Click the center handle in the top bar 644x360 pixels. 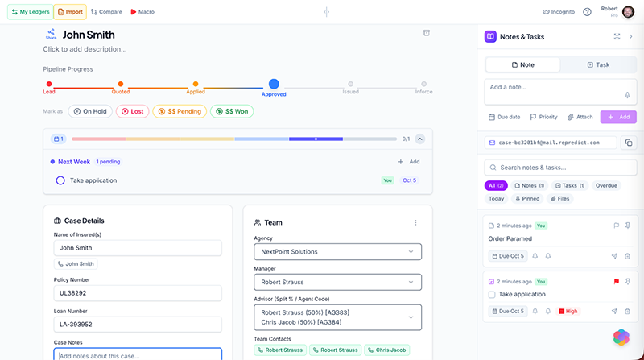click(327, 12)
